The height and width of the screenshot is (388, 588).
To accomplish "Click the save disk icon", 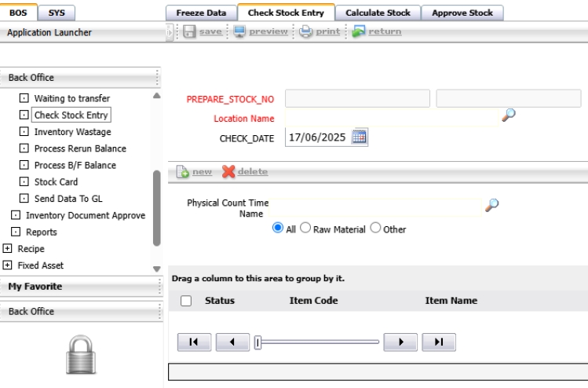I will pos(189,31).
